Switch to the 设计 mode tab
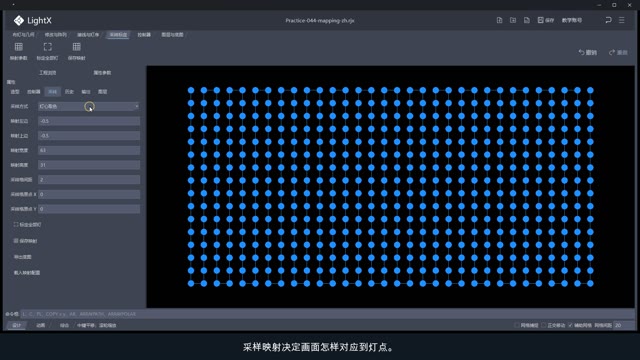 point(17,325)
